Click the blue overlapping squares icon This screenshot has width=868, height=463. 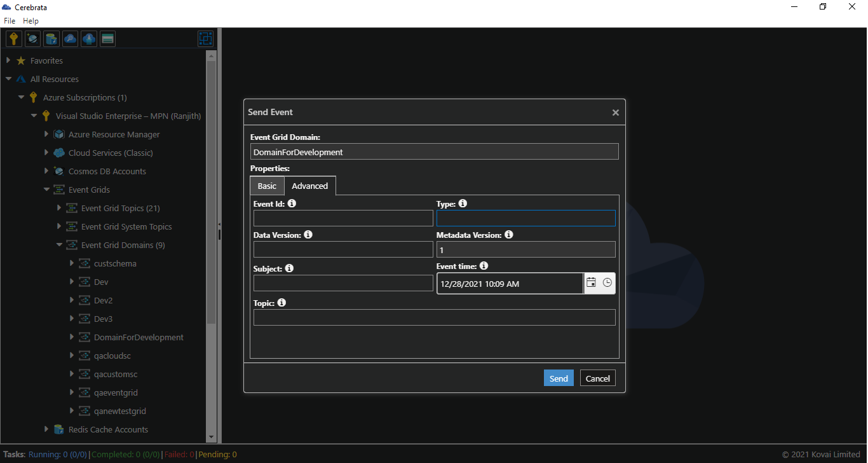pyautogui.click(x=205, y=39)
